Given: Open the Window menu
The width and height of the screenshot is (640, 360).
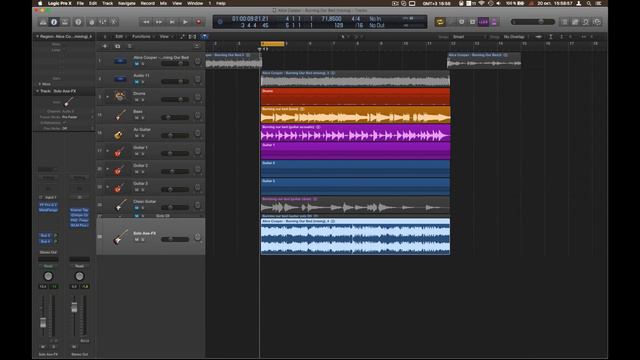Looking at the screenshot, I should pos(195,3).
